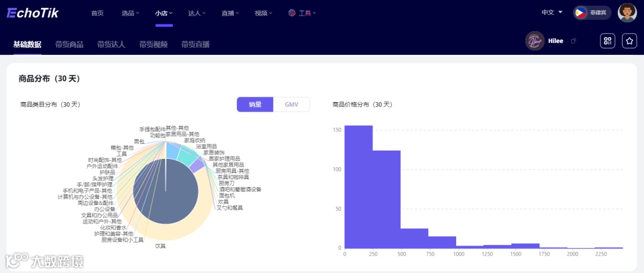644x273 pixels.
Task: Click the swirl icon beside 工具
Action: pyautogui.click(x=292, y=13)
